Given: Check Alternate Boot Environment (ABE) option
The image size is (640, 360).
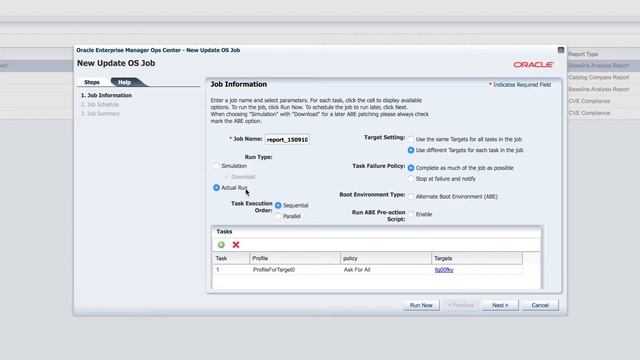Looking at the screenshot, I should tap(411, 196).
